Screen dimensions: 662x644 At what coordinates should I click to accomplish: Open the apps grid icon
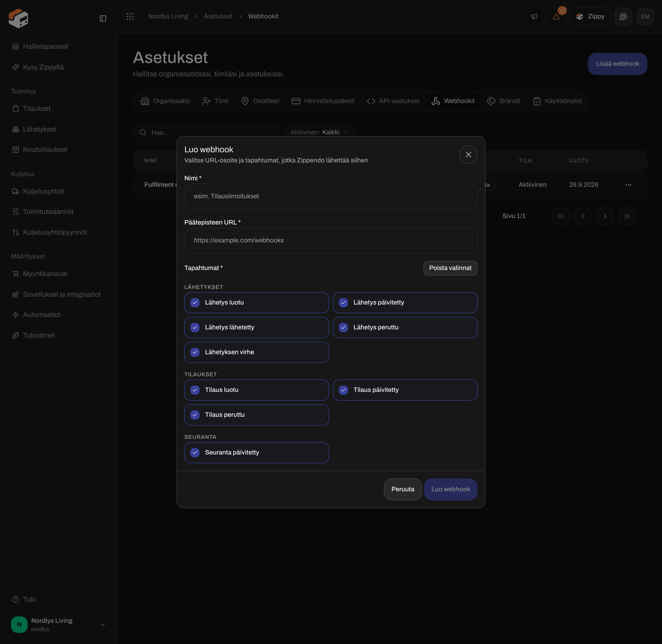(x=130, y=17)
